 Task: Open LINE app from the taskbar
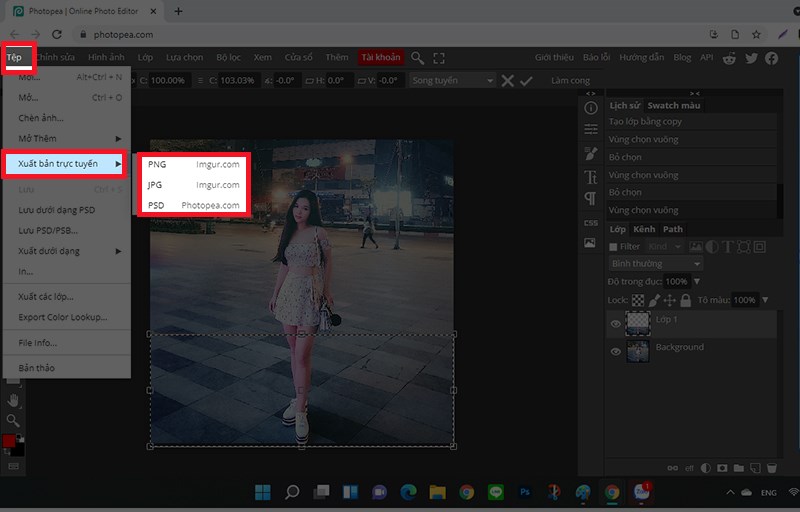[495, 492]
